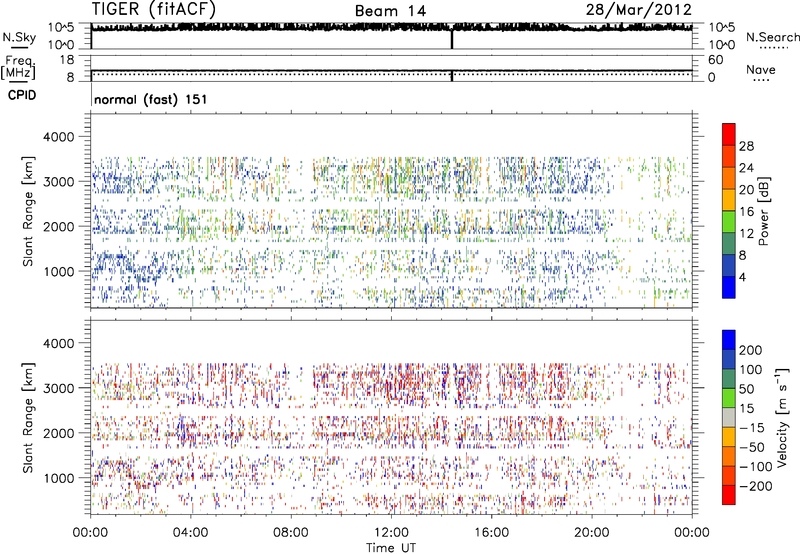800x554 pixels.
Task: Click the 'N.Search' legend label
Action: (x=772, y=37)
